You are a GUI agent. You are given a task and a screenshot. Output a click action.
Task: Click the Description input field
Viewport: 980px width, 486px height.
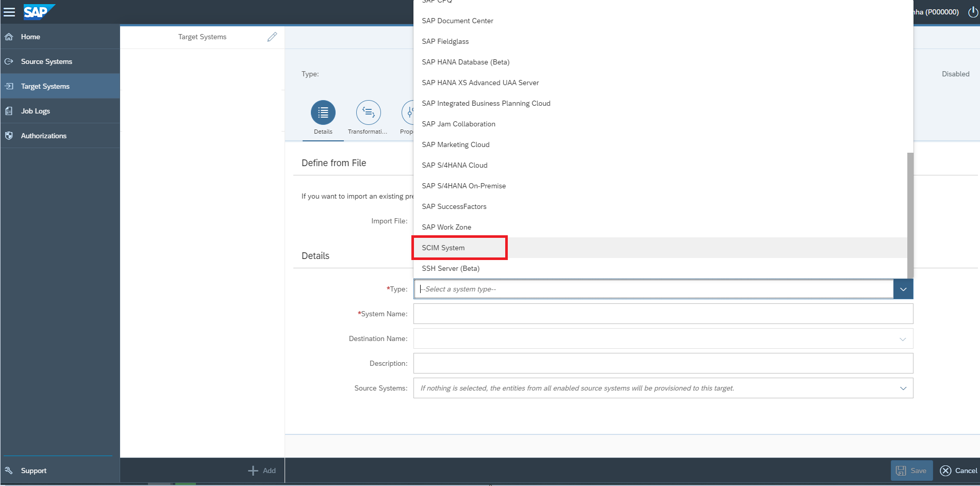[x=663, y=363]
